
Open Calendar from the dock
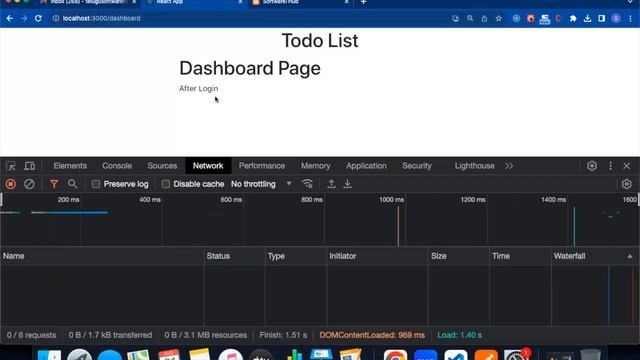(169, 355)
